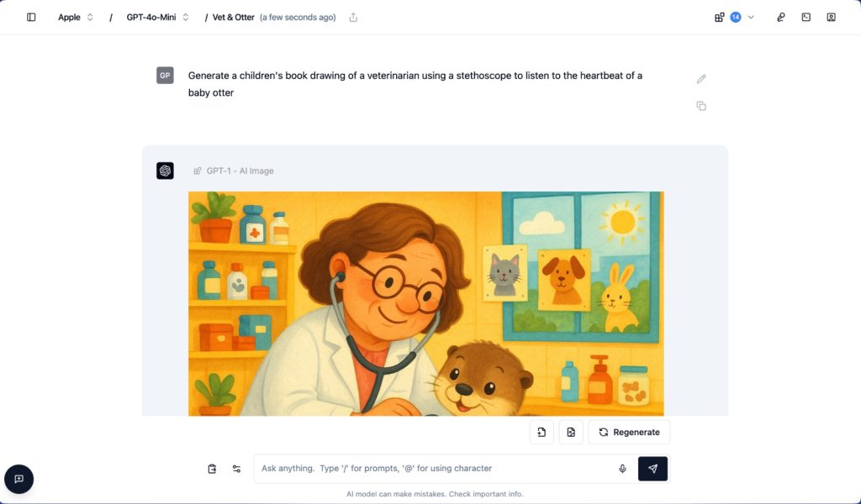Click the share conversation icon
861x504 pixels.
tap(353, 18)
